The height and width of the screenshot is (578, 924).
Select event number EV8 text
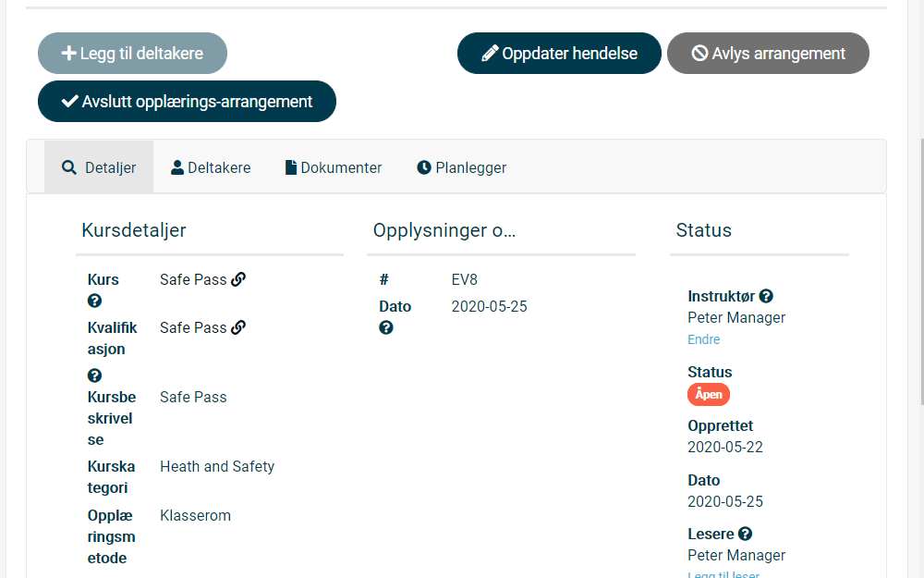coord(465,279)
